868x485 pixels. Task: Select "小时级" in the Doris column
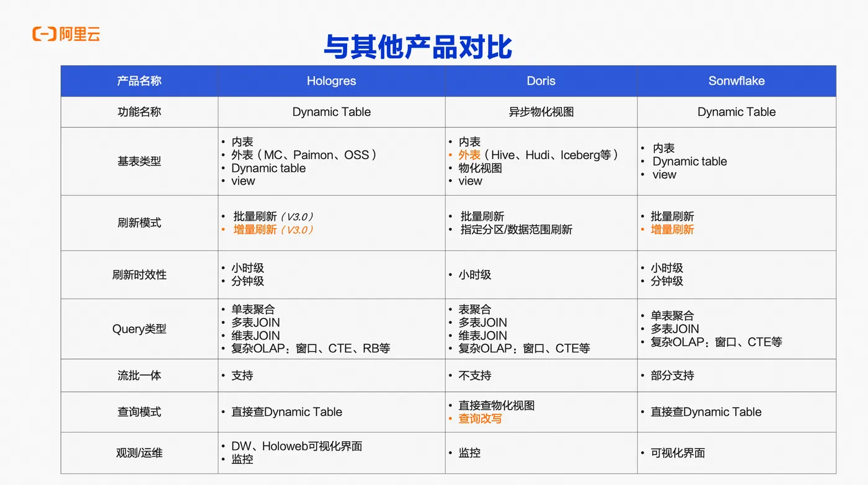point(474,275)
